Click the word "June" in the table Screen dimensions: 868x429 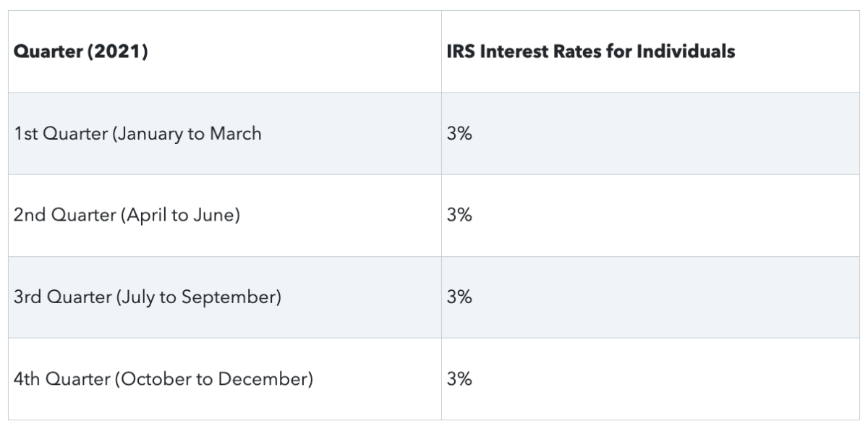click(x=216, y=216)
